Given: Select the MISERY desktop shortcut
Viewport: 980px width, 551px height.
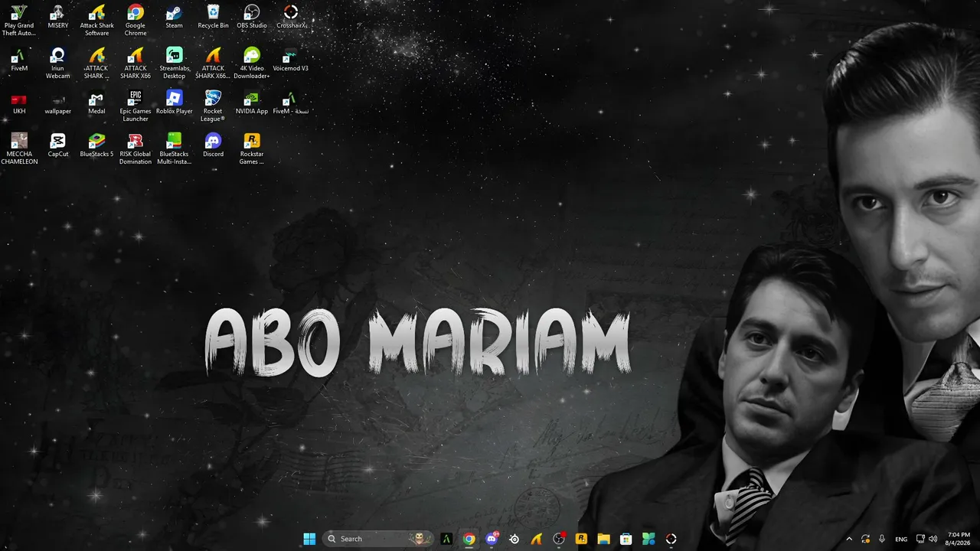Looking at the screenshot, I should (58, 17).
